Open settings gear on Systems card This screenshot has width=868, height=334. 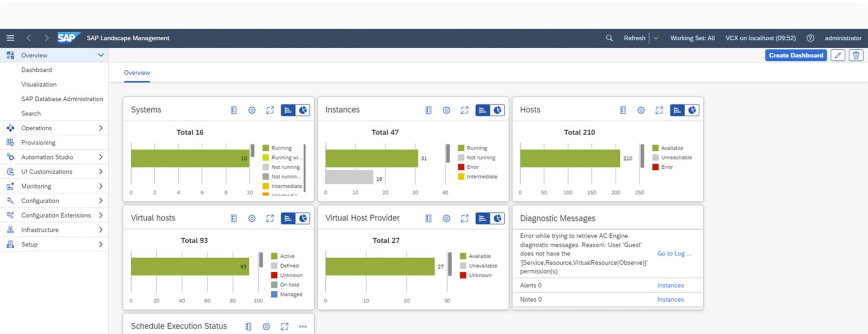(x=252, y=110)
